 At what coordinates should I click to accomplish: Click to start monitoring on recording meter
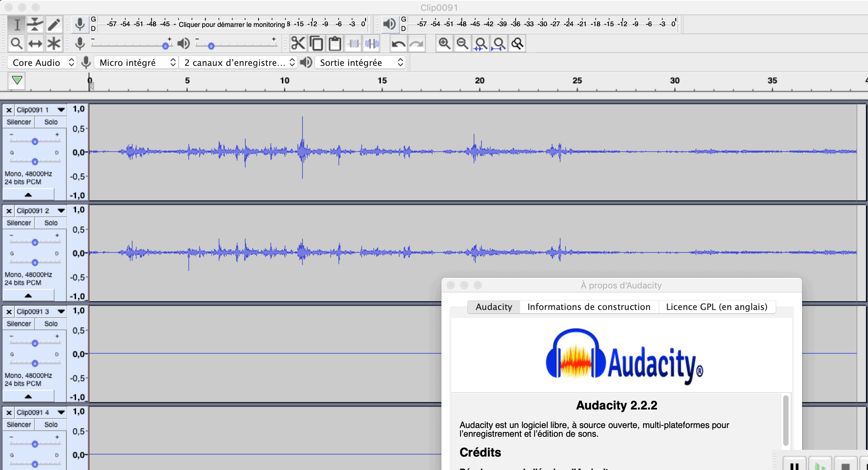click(231, 24)
